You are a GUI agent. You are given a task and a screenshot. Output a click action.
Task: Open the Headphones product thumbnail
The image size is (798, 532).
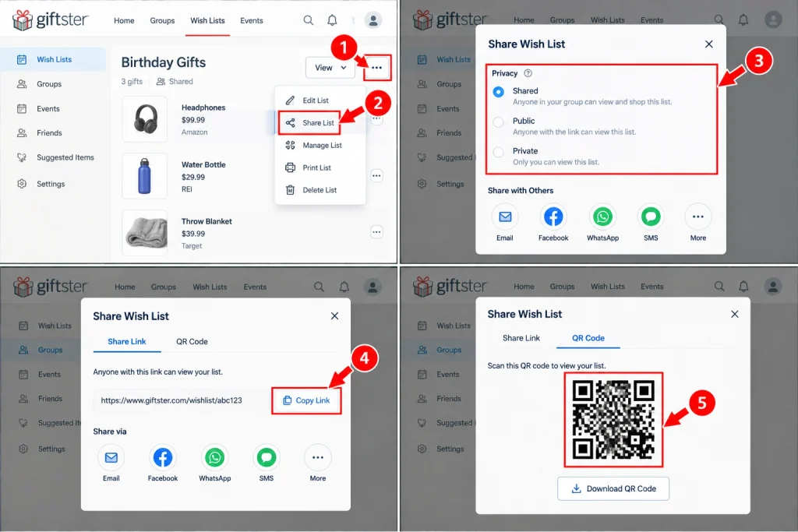click(144, 119)
